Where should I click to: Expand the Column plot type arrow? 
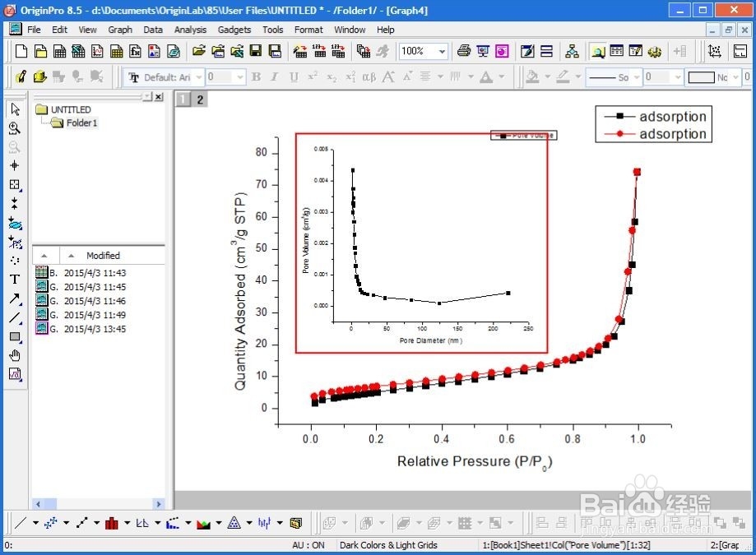pyautogui.click(x=128, y=523)
